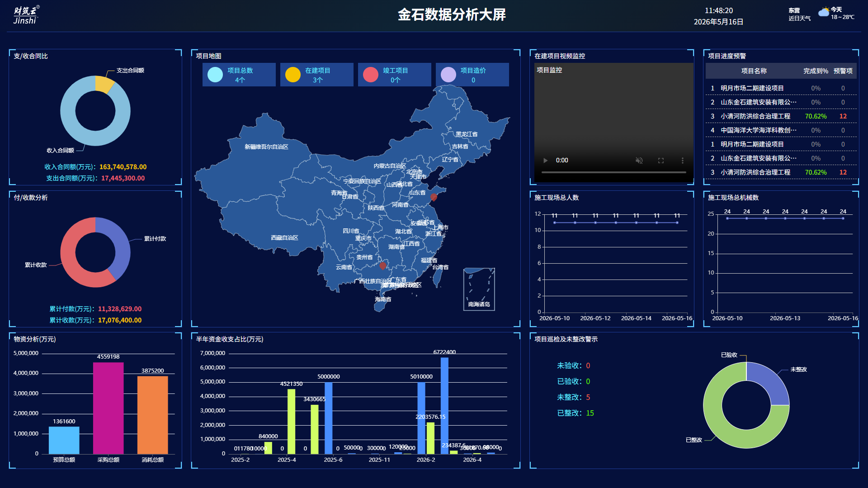
Task: Select 西藏自治区 on the map
Action: (284, 238)
